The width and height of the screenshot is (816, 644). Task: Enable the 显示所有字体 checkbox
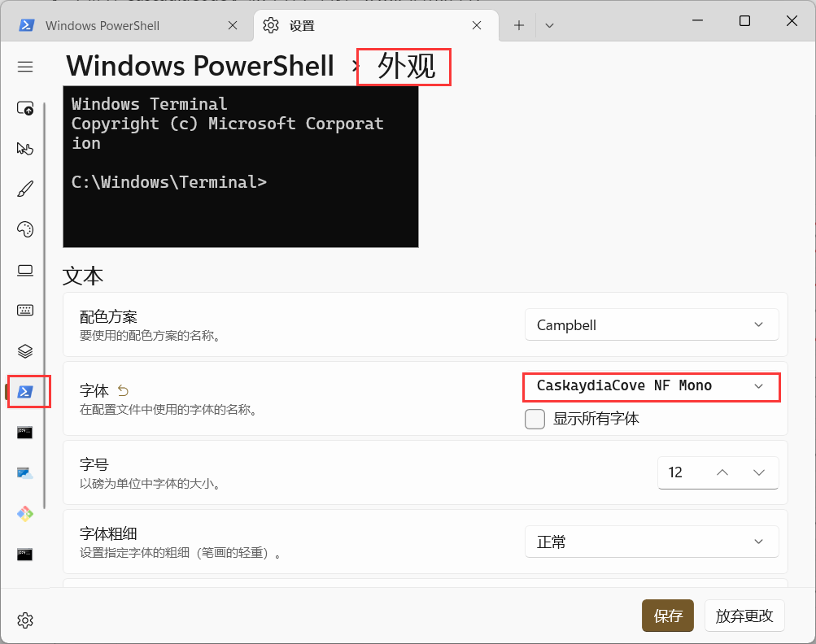(535, 419)
